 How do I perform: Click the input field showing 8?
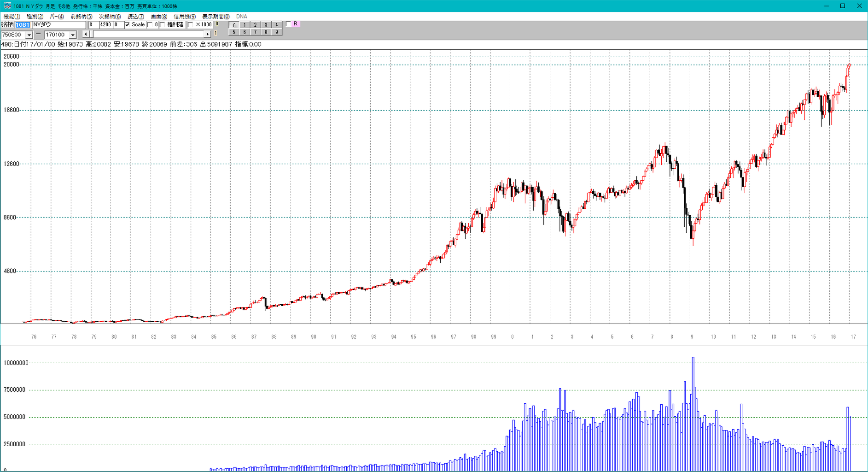93,25
